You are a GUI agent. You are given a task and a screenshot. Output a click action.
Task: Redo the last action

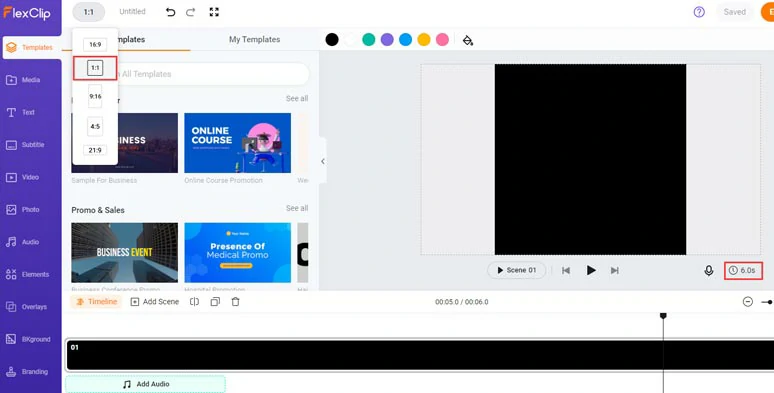191,12
